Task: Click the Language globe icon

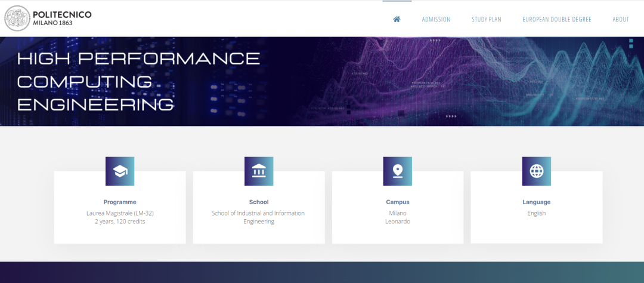Action: [x=537, y=171]
